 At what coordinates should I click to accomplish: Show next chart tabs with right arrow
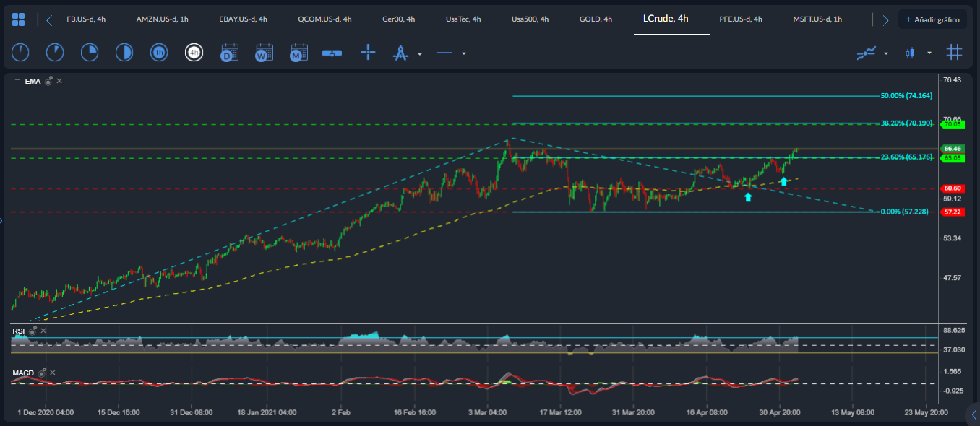point(886,20)
